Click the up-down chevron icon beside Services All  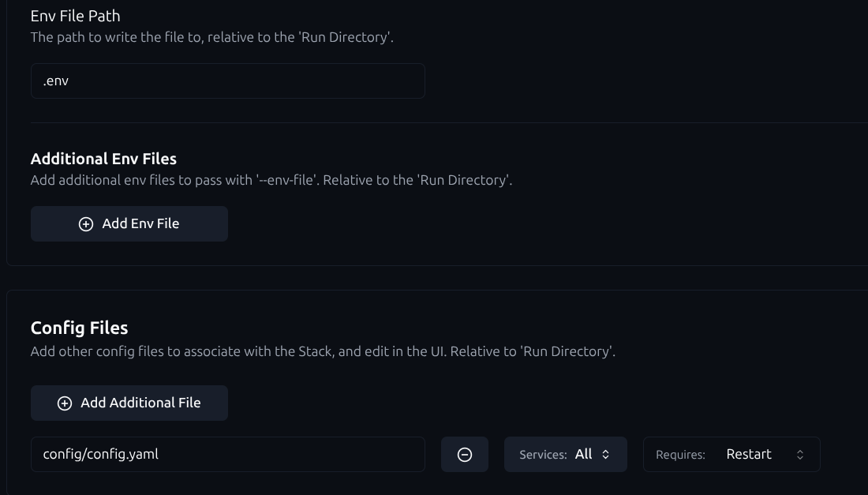pos(606,455)
